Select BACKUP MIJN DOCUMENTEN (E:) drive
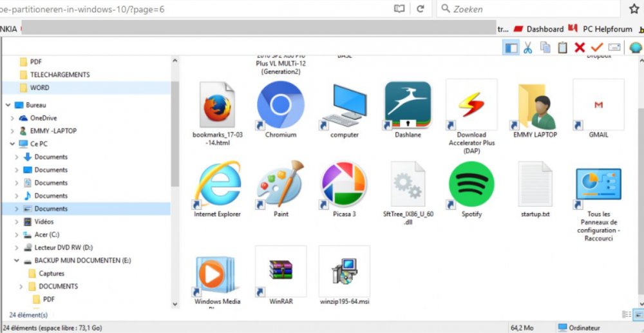Screen dimensions: 644x333 [82, 261]
